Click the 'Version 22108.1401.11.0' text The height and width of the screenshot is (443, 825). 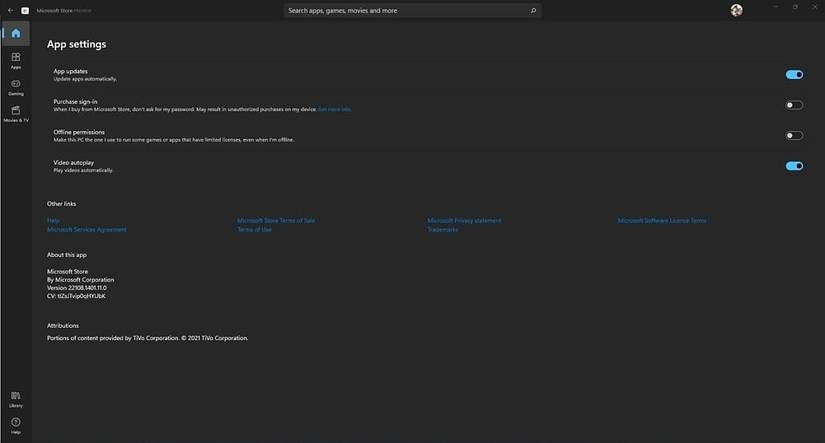(77, 288)
